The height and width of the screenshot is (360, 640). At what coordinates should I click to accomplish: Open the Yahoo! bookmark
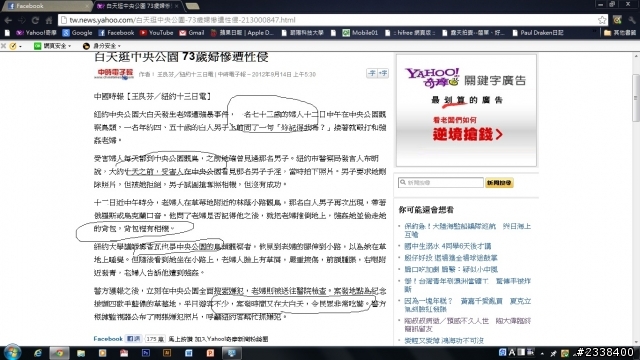[36, 33]
